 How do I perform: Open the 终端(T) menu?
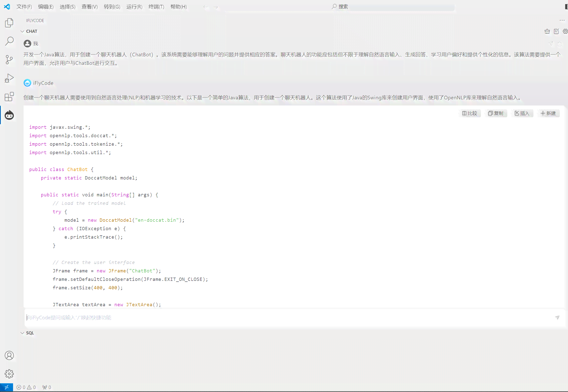156,7
